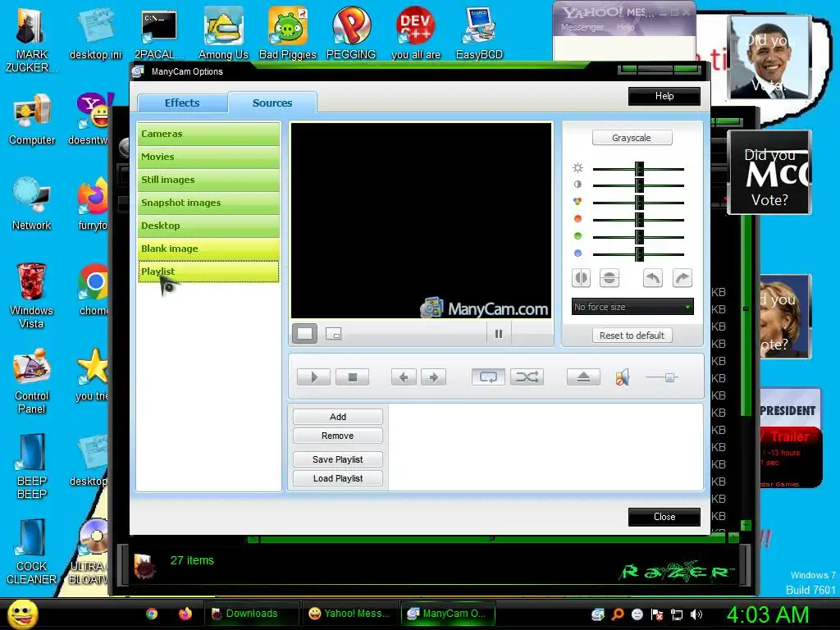Switch to Downloads taskbar window
The height and width of the screenshot is (630, 840).
(x=251, y=614)
